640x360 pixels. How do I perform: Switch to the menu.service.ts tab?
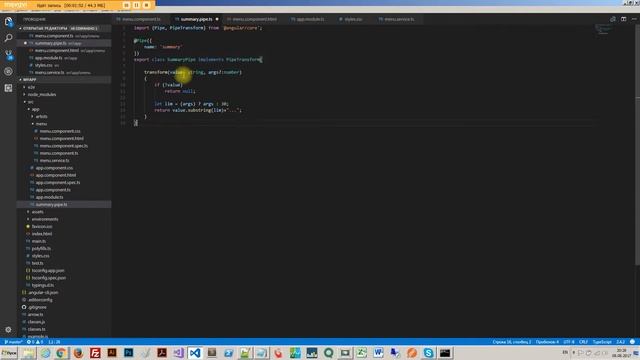pyautogui.click(x=399, y=19)
